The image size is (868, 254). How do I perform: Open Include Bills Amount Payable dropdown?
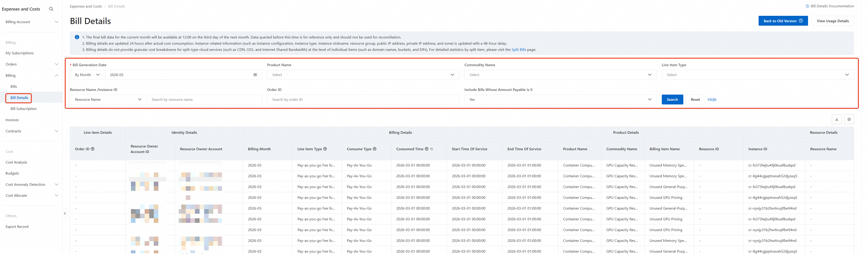(560, 99)
